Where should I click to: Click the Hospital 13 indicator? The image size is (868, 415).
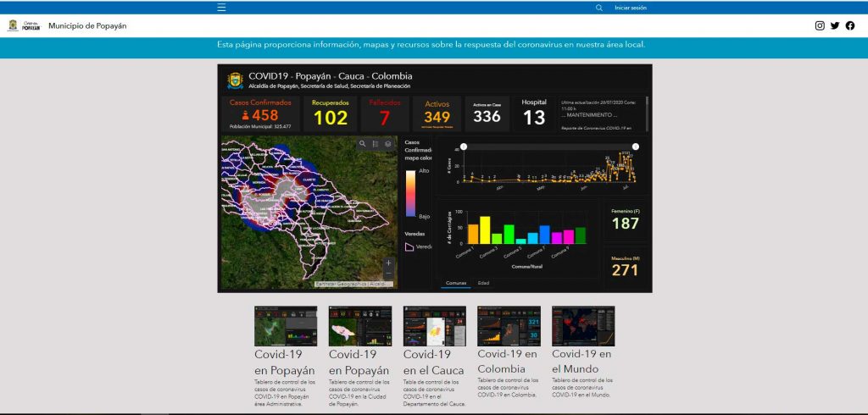[x=534, y=114]
